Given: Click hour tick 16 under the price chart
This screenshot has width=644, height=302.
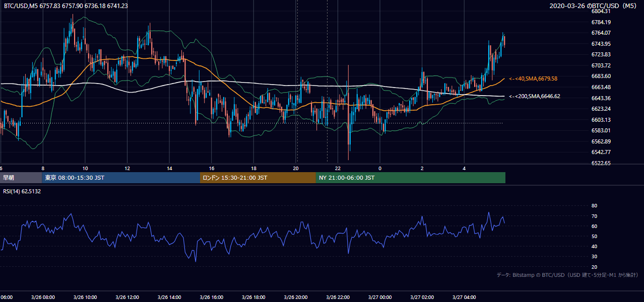Looking at the screenshot, I should tap(212, 169).
